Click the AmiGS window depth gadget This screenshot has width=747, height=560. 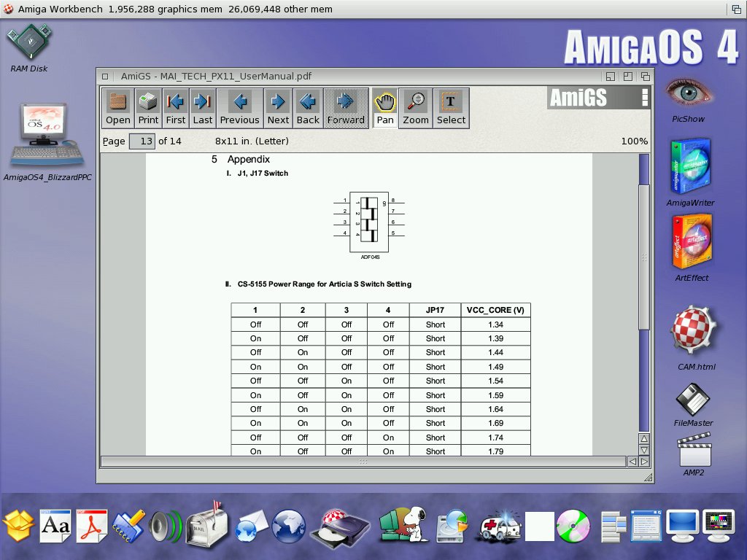point(646,76)
